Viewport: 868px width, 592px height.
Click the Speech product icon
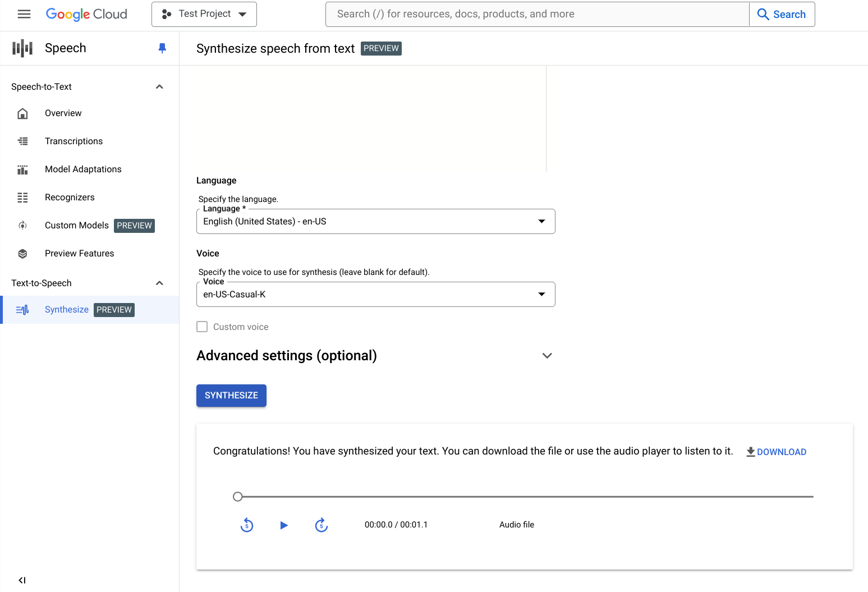click(x=22, y=48)
